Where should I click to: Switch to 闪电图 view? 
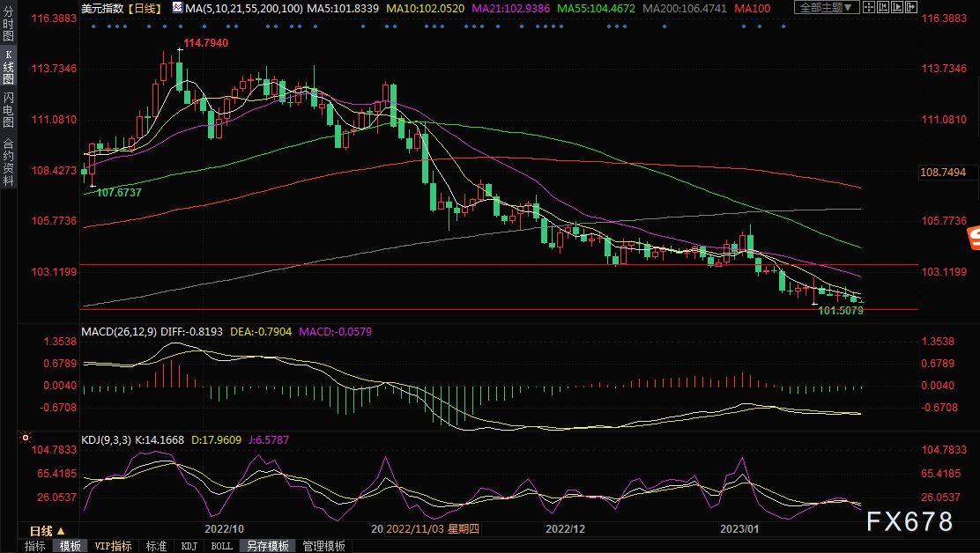pyautogui.click(x=8, y=110)
